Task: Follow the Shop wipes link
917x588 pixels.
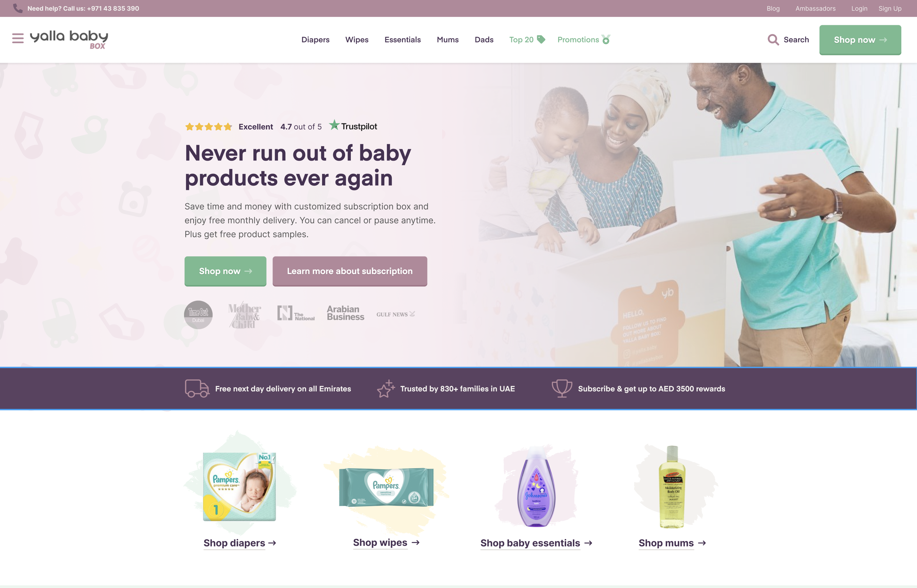Action: 386,543
